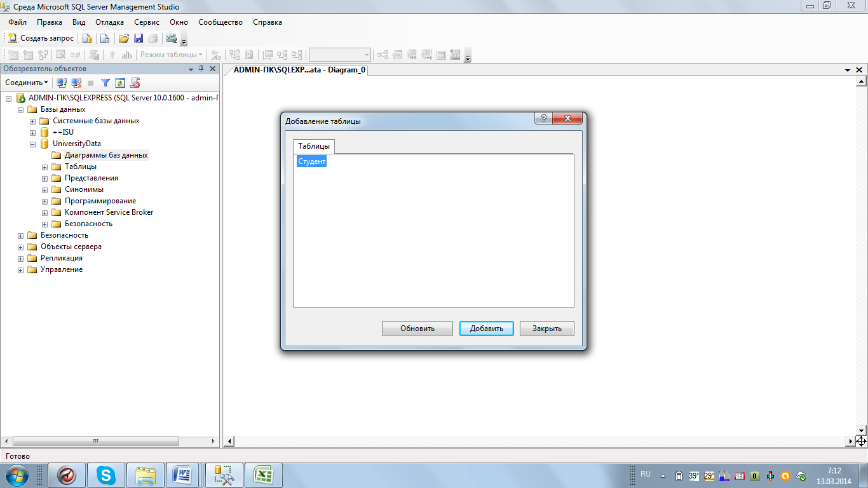Click the new table icon in diagram toolbar
This screenshot has width=868, height=488.
13,55
